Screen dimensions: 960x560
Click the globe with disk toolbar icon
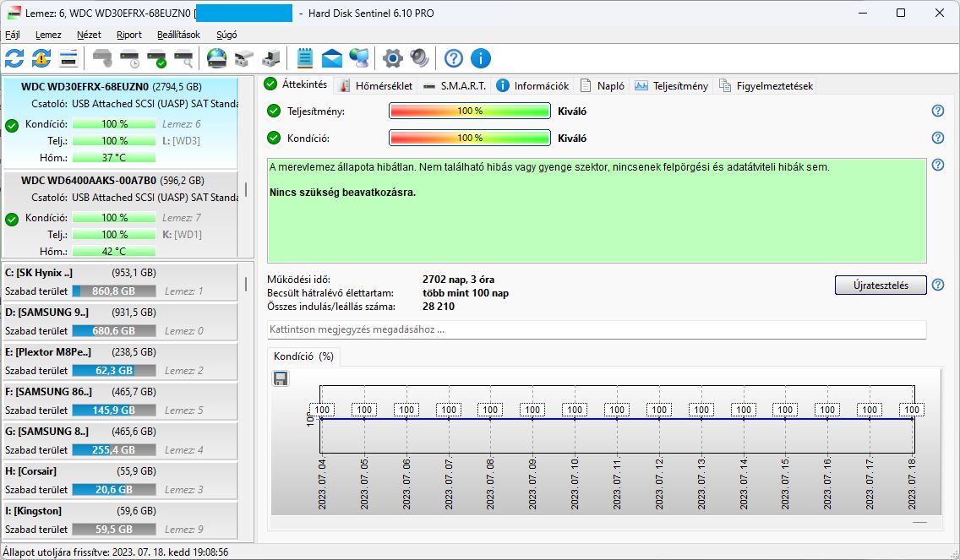point(216,59)
